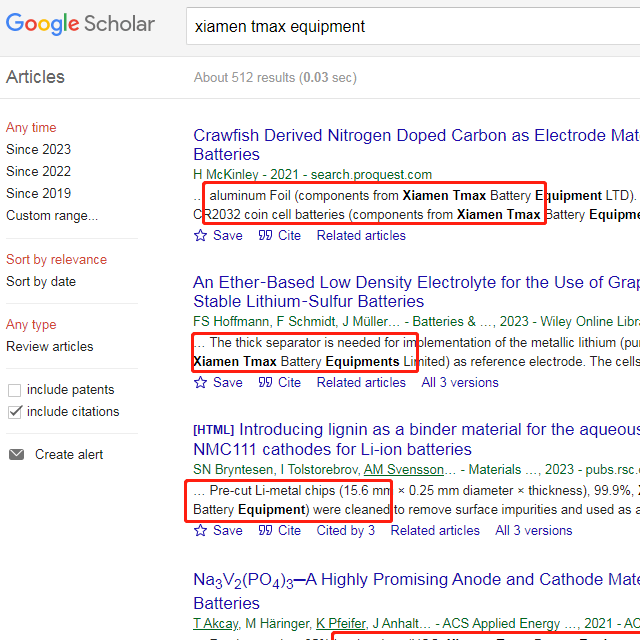Image resolution: width=640 pixels, height=640 pixels.
Task: Open Related articles for the lignin binder result
Action: 435,530
